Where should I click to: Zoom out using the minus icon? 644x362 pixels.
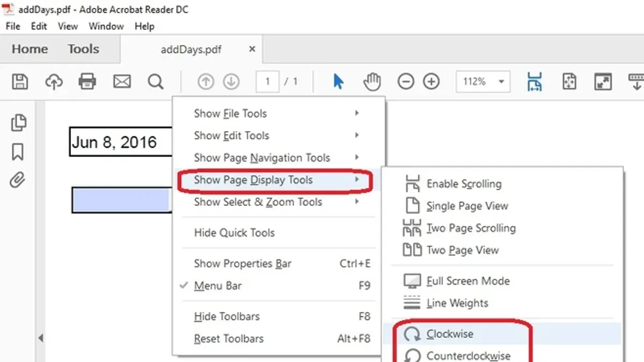pos(406,82)
